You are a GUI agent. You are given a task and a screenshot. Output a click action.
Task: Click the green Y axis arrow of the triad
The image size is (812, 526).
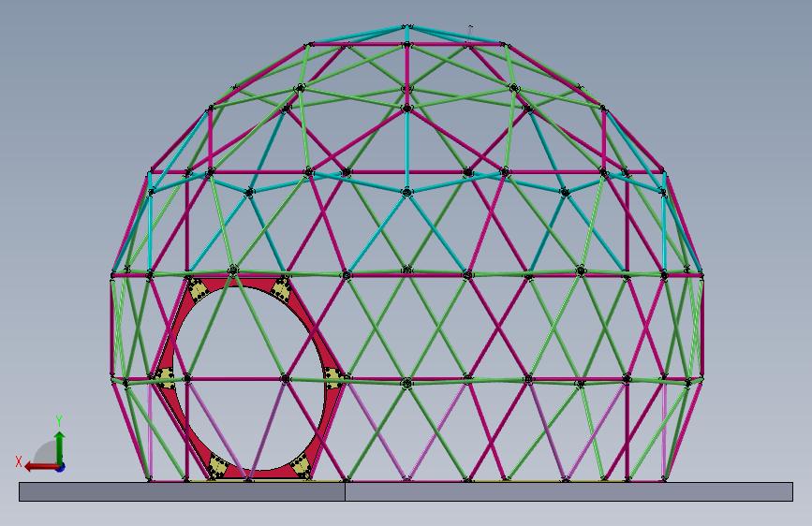click(60, 447)
